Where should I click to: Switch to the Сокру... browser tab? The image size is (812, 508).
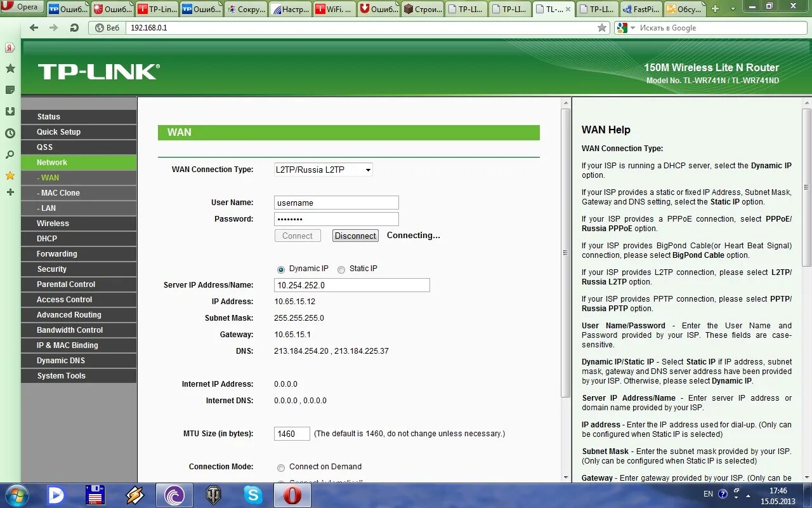[x=246, y=9]
